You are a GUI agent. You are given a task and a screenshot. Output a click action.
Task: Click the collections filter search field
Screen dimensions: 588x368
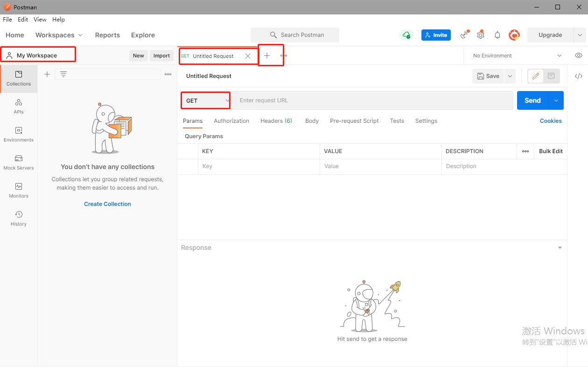[107, 74]
